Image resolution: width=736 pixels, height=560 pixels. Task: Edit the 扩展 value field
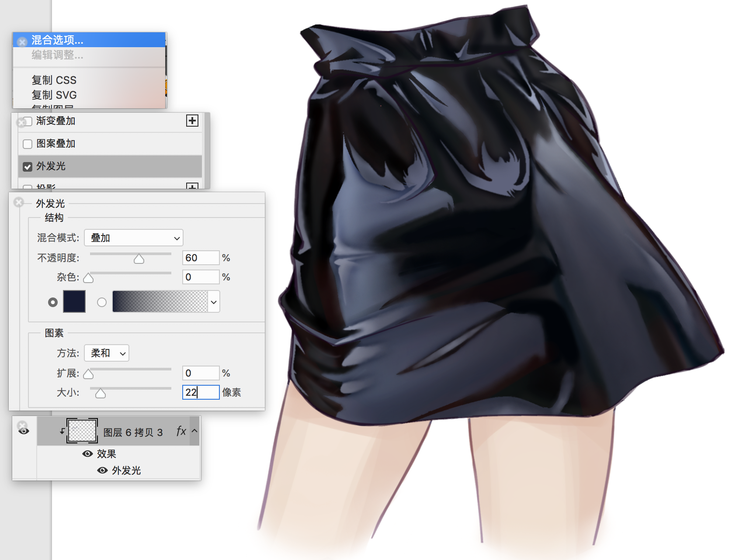[x=201, y=373]
